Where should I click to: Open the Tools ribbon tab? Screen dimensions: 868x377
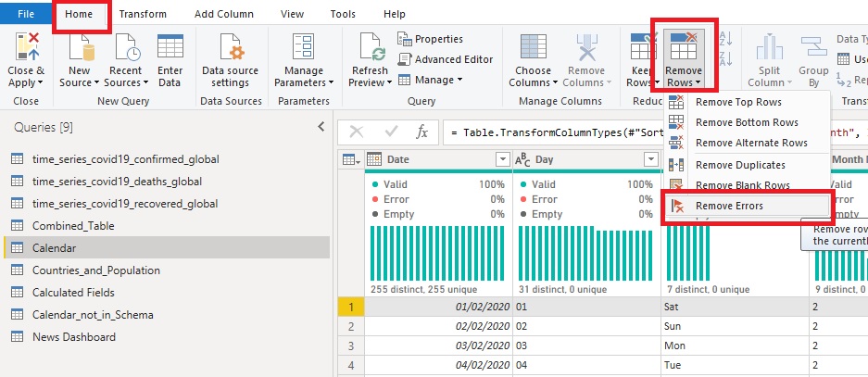pos(343,14)
